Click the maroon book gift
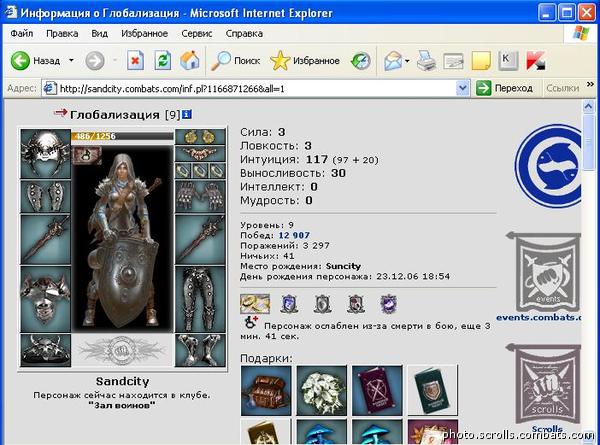The height and width of the screenshot is (445, 600). pyautogui.click(x=377, y=390)
